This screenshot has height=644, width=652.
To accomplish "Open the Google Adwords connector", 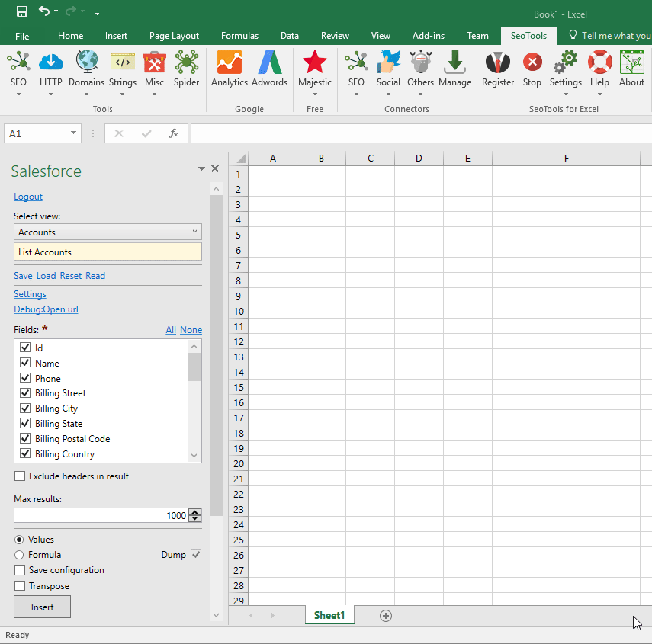I will pos(269,62).
